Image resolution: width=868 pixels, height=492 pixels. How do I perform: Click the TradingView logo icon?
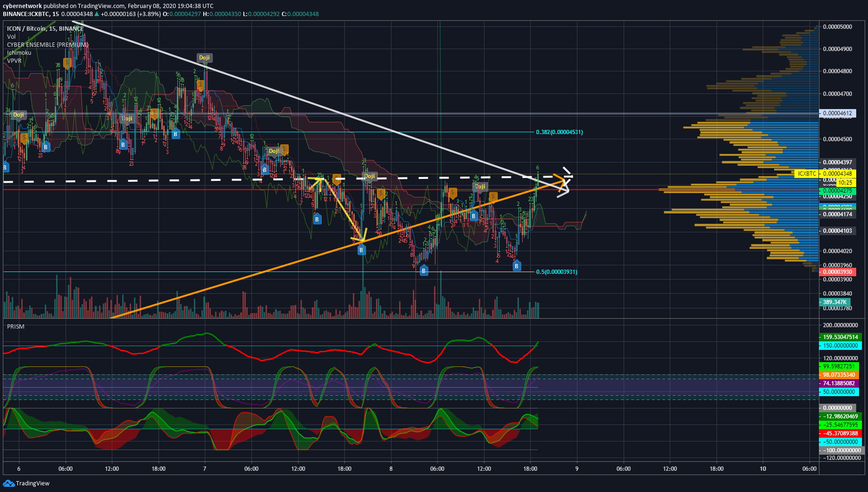[8, 483]
